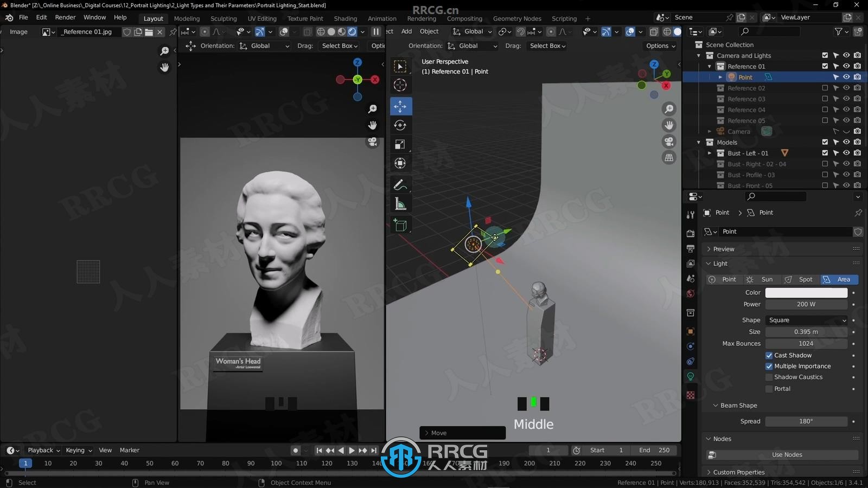This screenshot has height=488, width=868.
Task: Expand the Move operator panel
Action: 462,433
